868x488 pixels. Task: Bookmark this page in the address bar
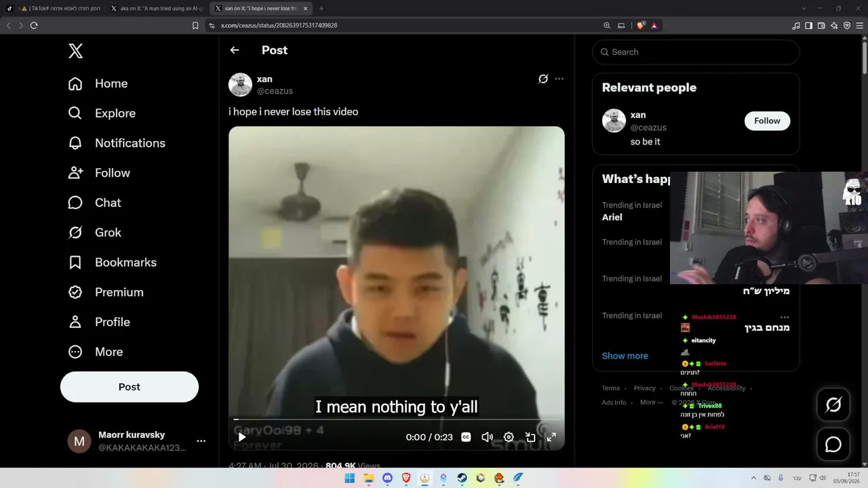tap(195, 26)
